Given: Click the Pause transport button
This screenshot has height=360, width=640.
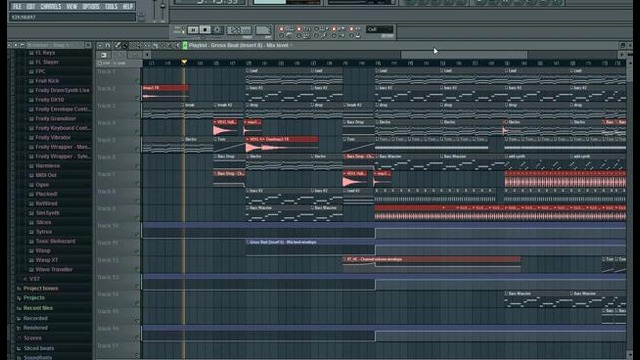Looking at the screenshot, I should point(193,30).
